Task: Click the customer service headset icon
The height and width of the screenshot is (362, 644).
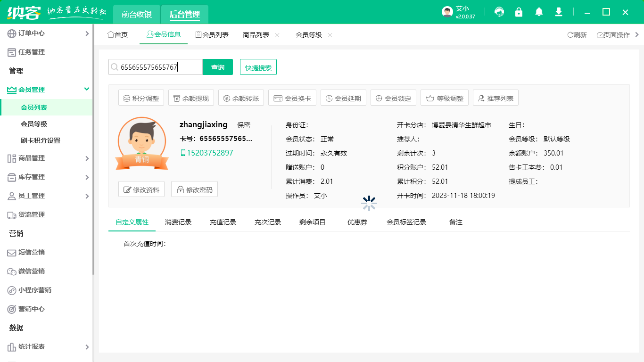Action: (x=499, y=12)
